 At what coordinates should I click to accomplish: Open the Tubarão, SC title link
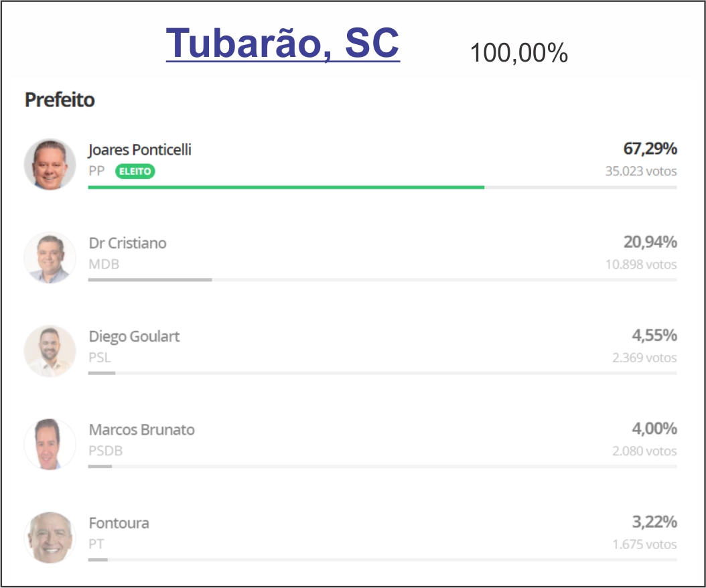[x=283, y=44]
